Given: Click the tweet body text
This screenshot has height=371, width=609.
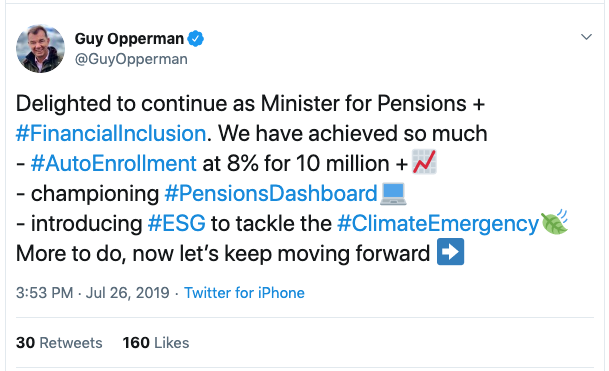Looking at the screenshot, I should click(x=291, y=179).
